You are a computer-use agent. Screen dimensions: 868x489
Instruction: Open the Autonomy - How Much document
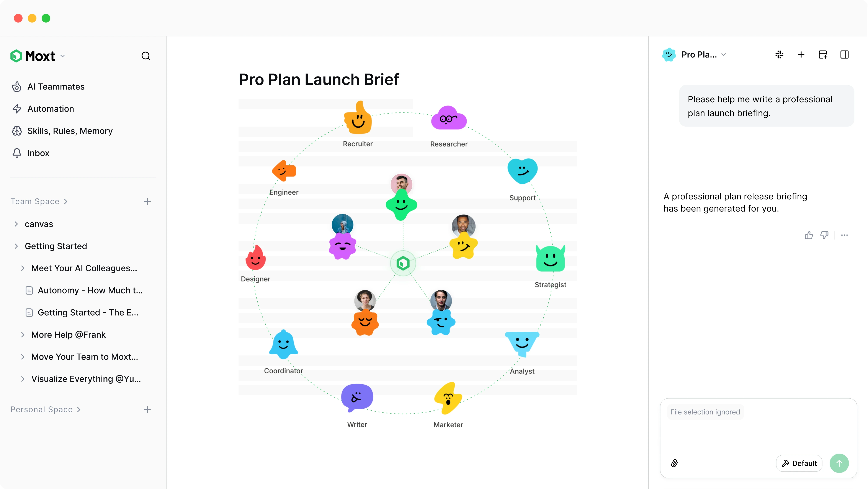point(90,290)
